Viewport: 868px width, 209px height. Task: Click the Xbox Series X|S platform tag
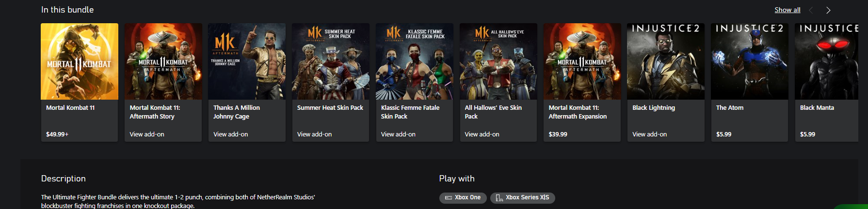522,197
